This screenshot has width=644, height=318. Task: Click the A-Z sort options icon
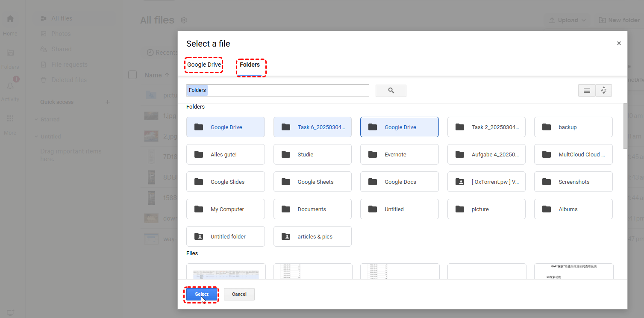pyautogui.click(x=603, y=91)
